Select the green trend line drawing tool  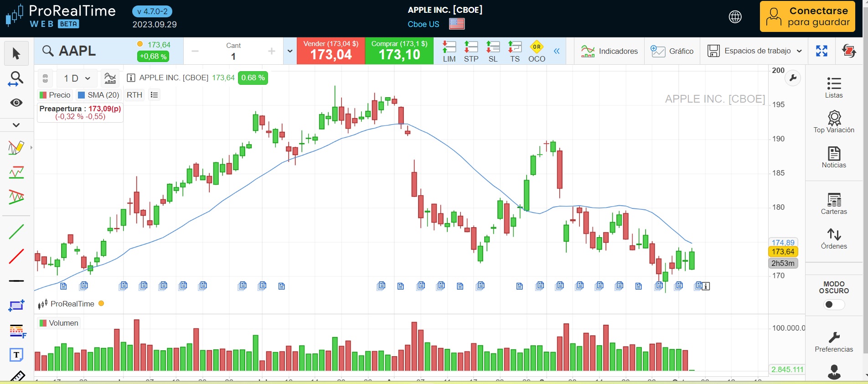coord(16,232)
